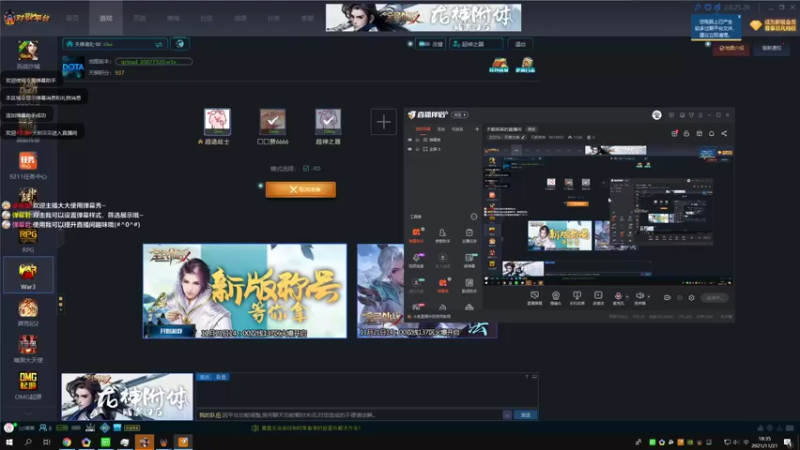This screenshot has width=800, height=450.
Task: Click the sidebar scroll indicator dots
Action: click(60, 304)
